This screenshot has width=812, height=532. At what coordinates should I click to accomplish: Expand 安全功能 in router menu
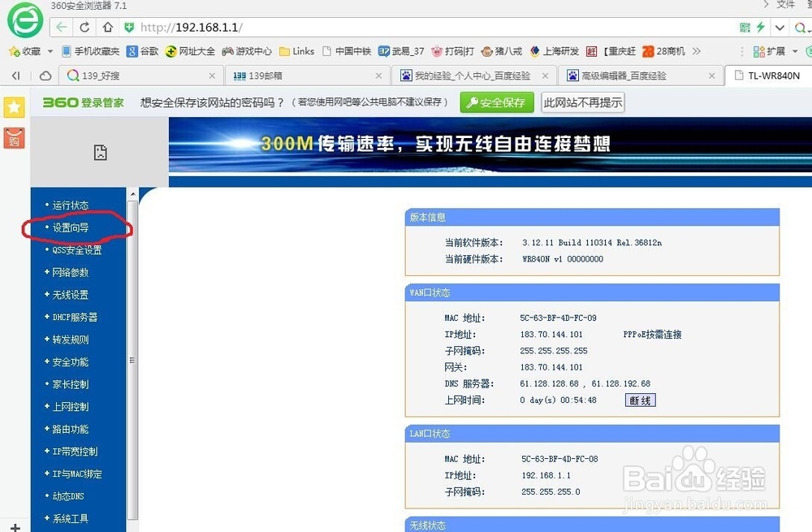tap(70, 361)
